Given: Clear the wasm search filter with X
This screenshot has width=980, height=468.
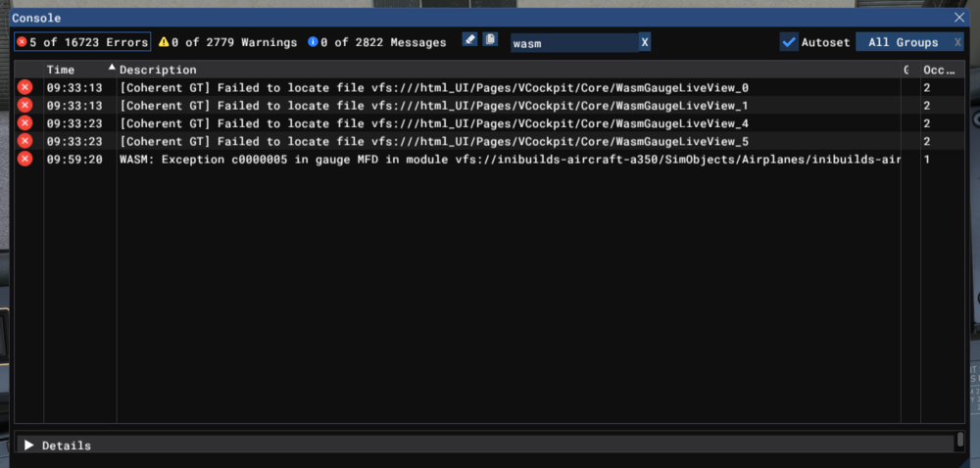Looking at the screenshot, I should (x=644, y=42).
